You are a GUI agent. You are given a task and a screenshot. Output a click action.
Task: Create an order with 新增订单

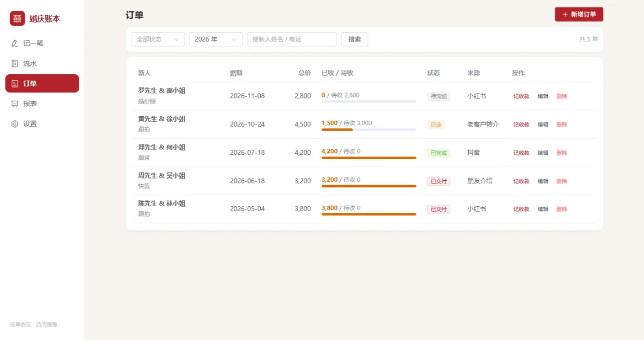pyautogui.click(x=579, y=14)
